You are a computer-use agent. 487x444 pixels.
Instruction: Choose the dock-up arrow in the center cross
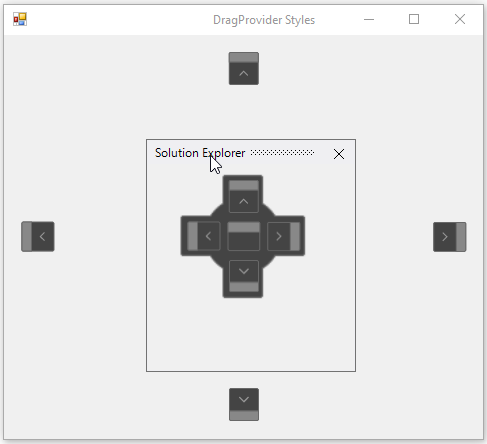(244, 196)
